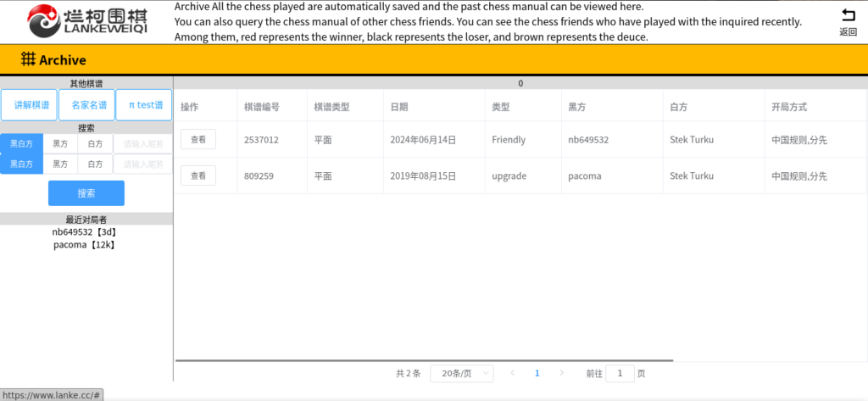View game record 2537012 with 查看
This screenshot has height=401, width=868.
tap(198, 139)
